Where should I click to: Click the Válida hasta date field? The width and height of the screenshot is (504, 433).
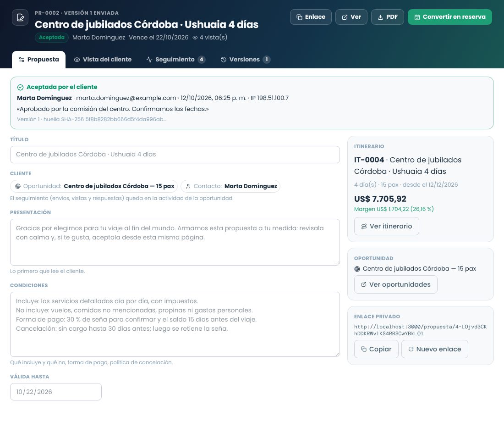(x=55, y=392)
